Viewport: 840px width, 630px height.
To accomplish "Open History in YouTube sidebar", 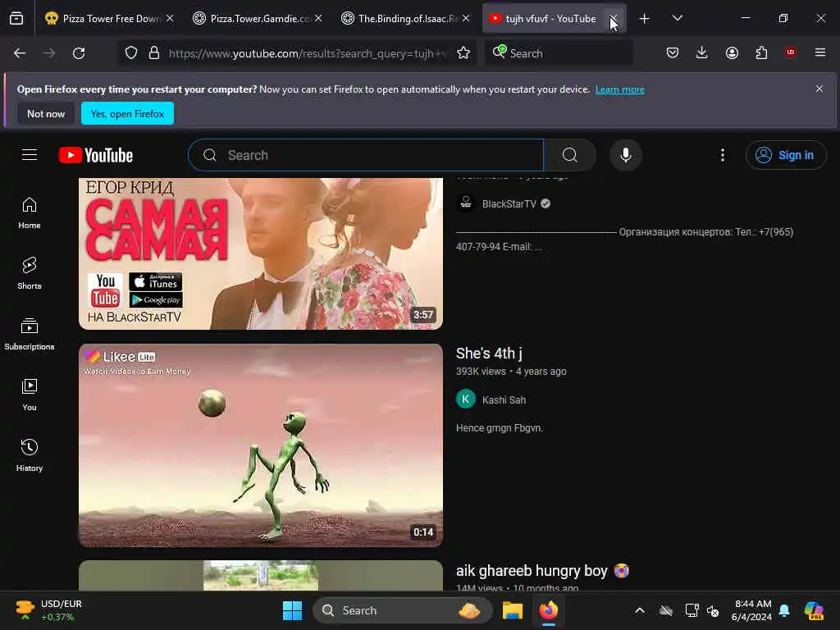I will pyautogui.click(x=30, y=455).
